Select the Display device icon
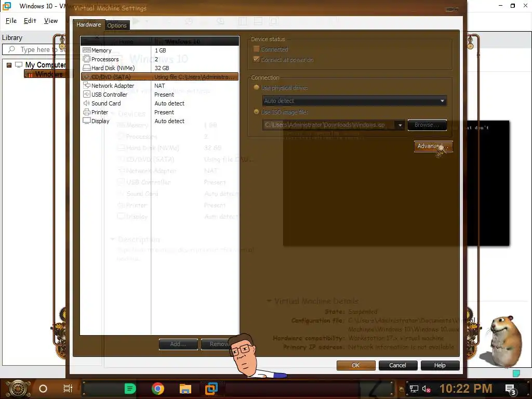 87,121
